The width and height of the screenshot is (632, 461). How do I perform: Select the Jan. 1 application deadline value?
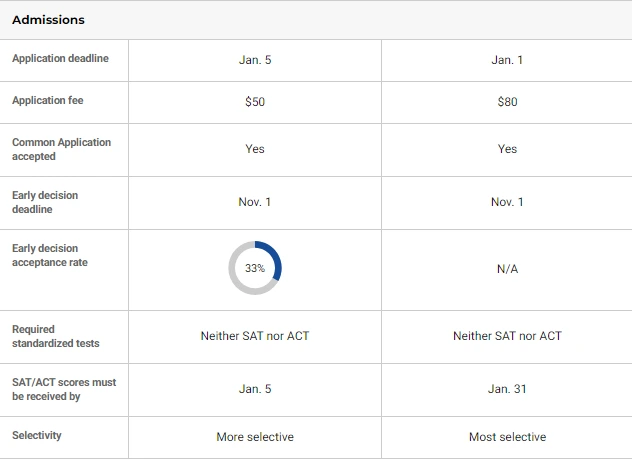coord(507,60)
